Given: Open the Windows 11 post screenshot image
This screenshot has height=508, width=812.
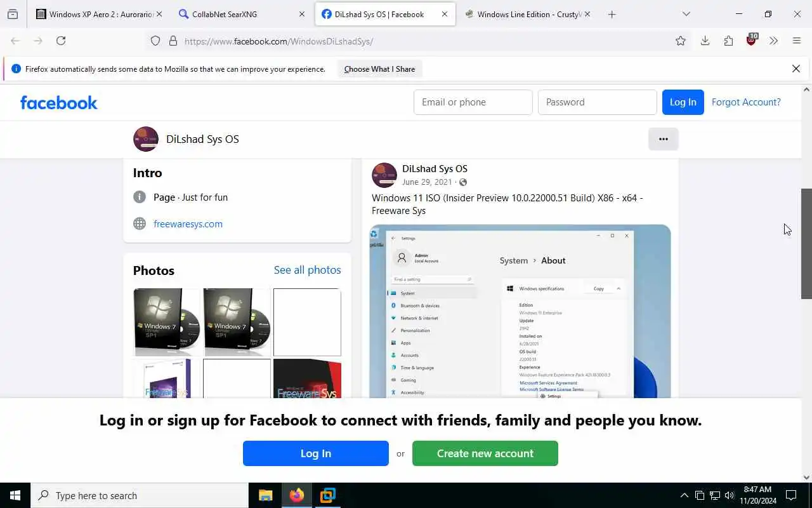Looking at the screenshot, I should [x=520, y=311].
